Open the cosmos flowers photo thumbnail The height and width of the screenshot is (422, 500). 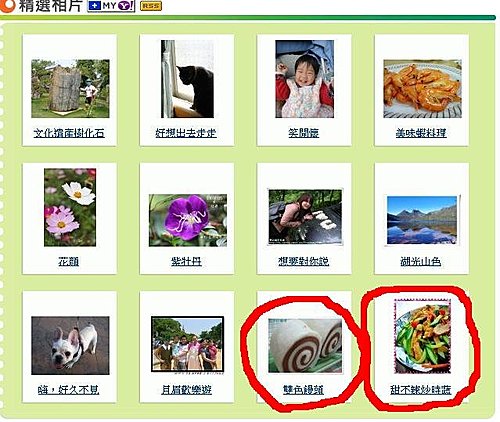[x=70, y=207]
